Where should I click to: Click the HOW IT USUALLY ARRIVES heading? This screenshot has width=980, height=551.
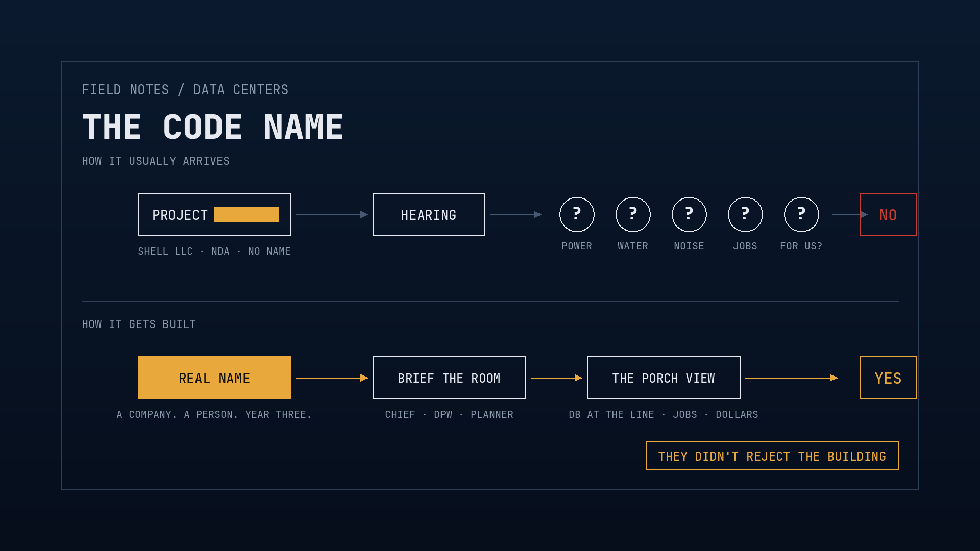coord(156,161)
